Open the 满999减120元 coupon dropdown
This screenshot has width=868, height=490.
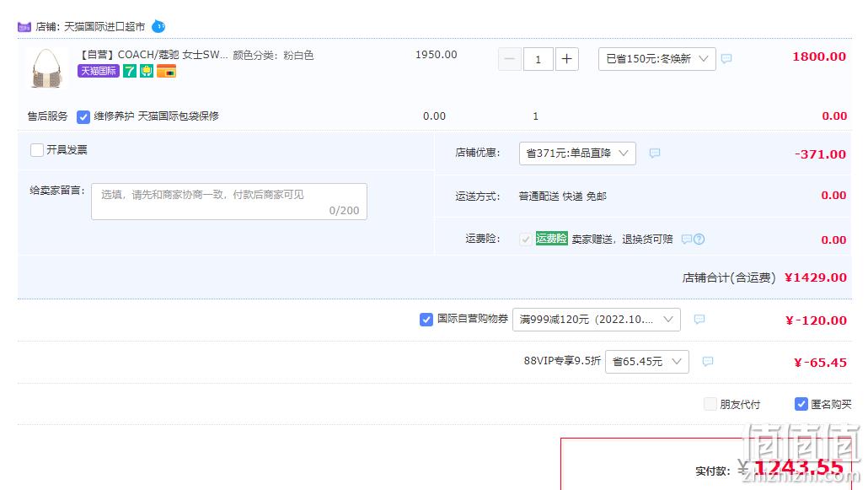point(596,320)
